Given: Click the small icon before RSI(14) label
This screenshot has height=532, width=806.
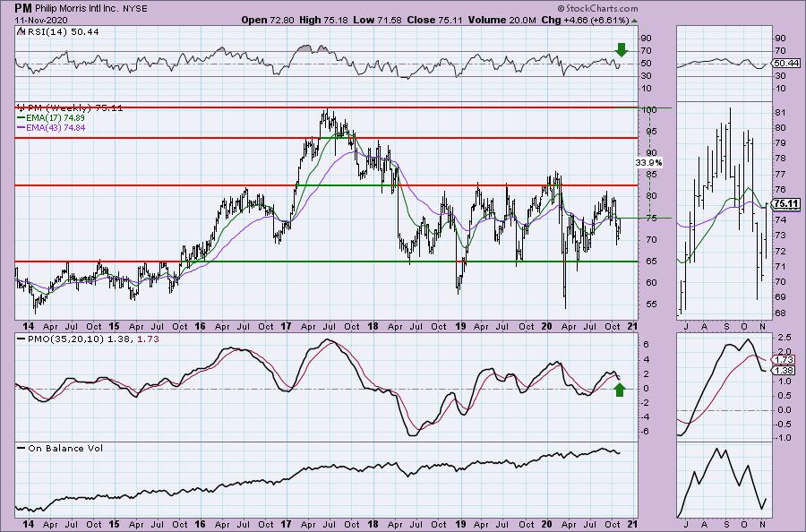Looking at the screenshot, I should coord(21,32).
